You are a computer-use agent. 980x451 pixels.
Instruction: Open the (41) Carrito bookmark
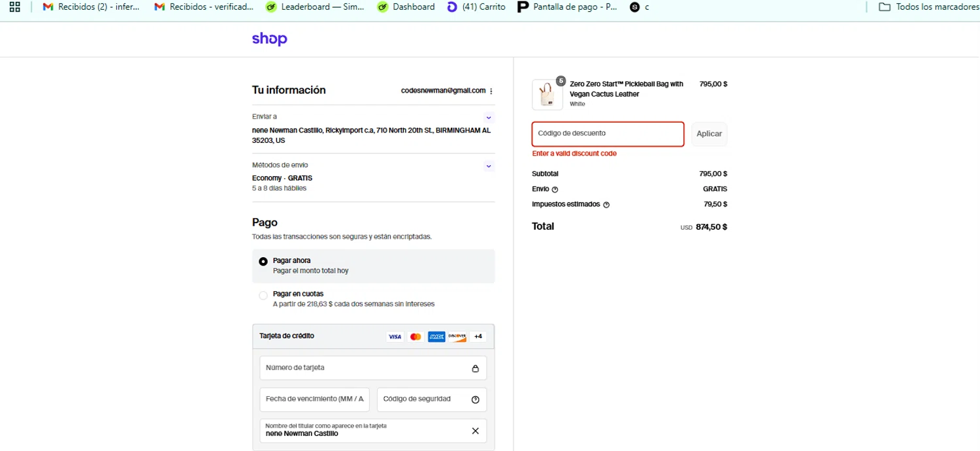point(476,7)
